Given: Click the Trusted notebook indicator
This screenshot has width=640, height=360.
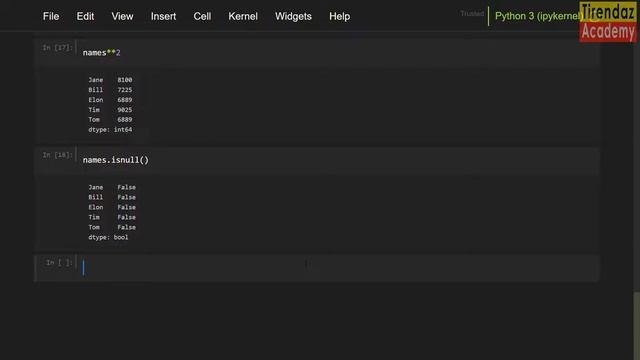Looking at the screenshot, I should (x=472, y=14).
